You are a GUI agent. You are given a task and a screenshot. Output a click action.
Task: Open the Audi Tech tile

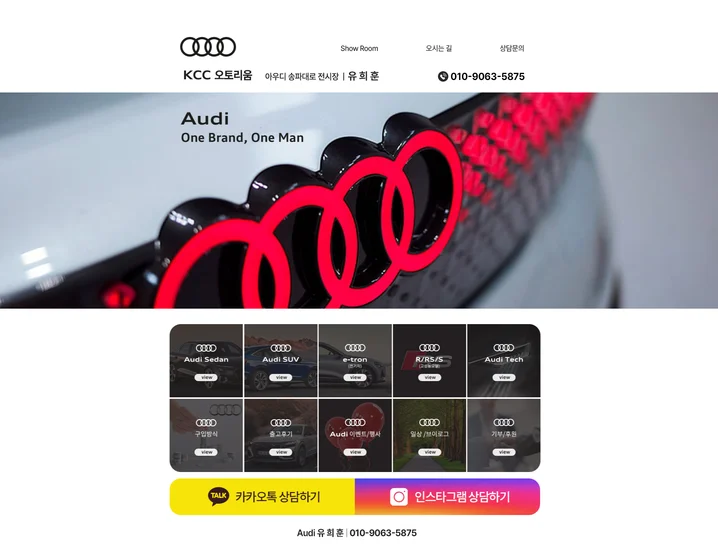[x=504, y=361]
